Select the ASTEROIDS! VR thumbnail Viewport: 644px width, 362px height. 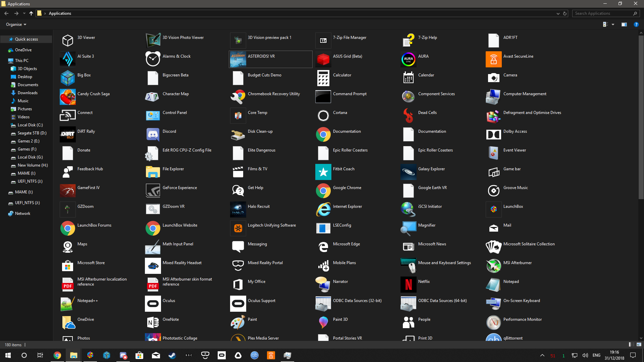238,59
